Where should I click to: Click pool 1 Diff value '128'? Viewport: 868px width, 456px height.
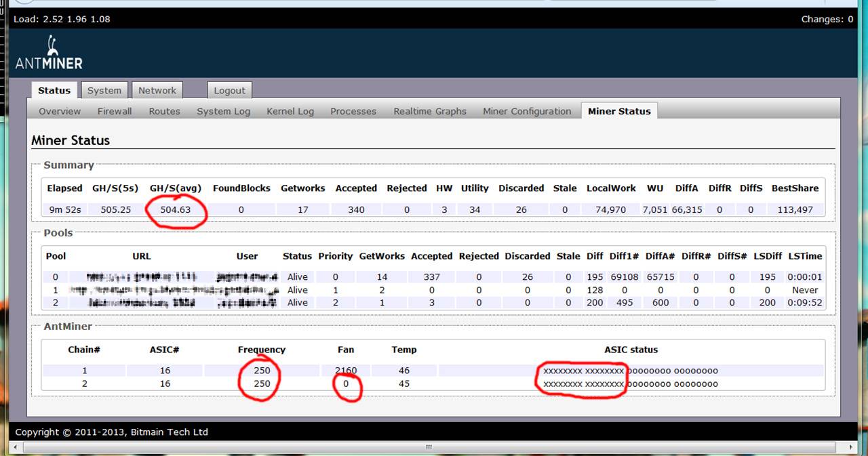(595, 290)
